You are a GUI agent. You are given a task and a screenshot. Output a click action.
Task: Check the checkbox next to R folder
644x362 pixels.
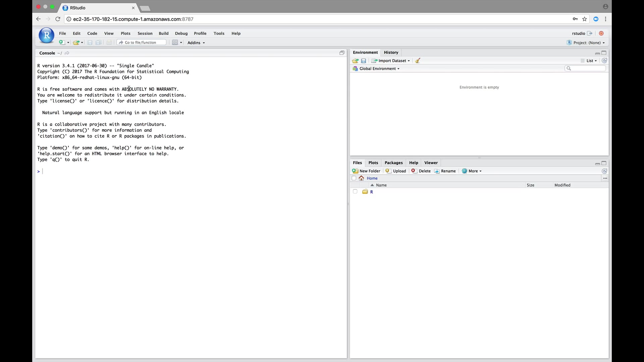pos(355,192)
